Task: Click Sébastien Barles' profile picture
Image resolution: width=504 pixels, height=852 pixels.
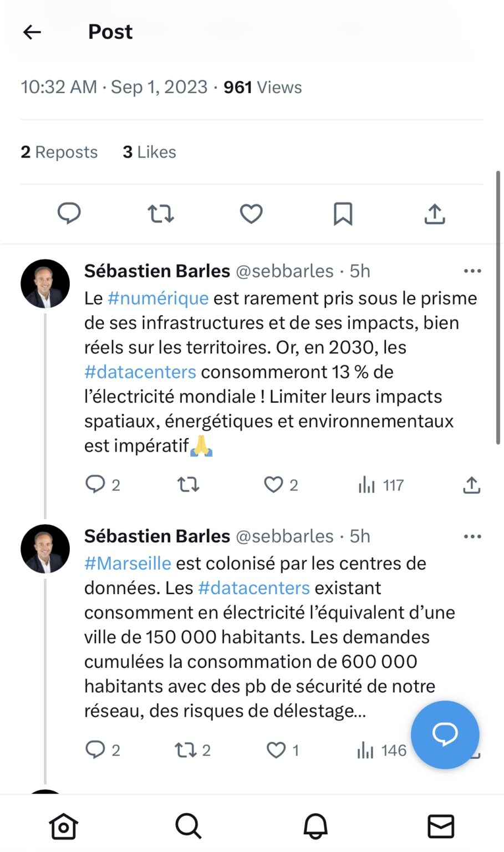Action: coord(45,283)
